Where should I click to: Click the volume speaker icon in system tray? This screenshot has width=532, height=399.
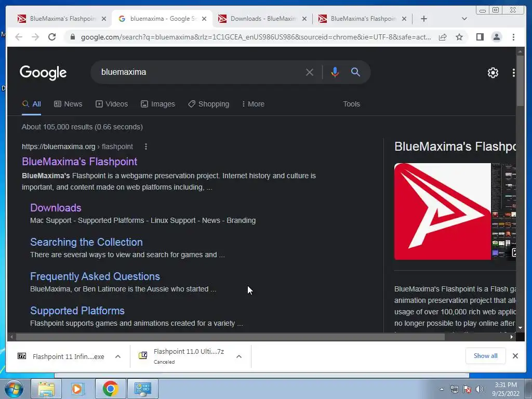pos(479,389)
